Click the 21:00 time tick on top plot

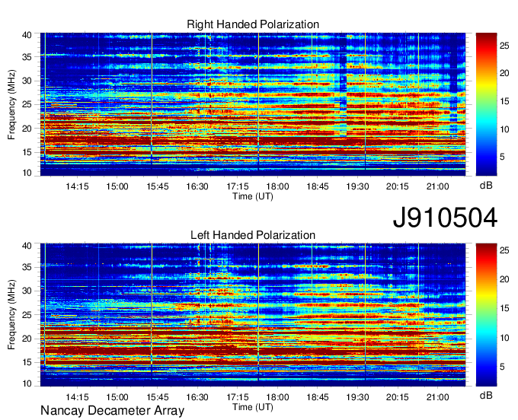(437, 186)
